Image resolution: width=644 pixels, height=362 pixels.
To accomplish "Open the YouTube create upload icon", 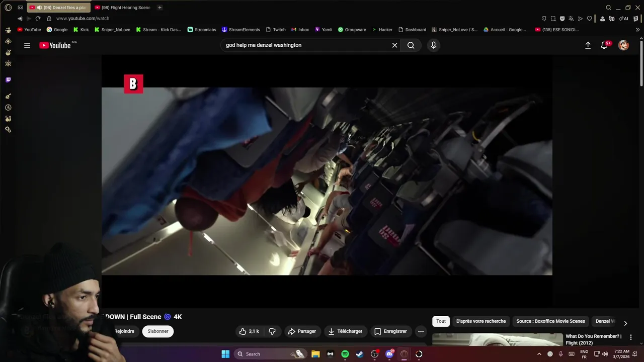I will coord(588,45).
